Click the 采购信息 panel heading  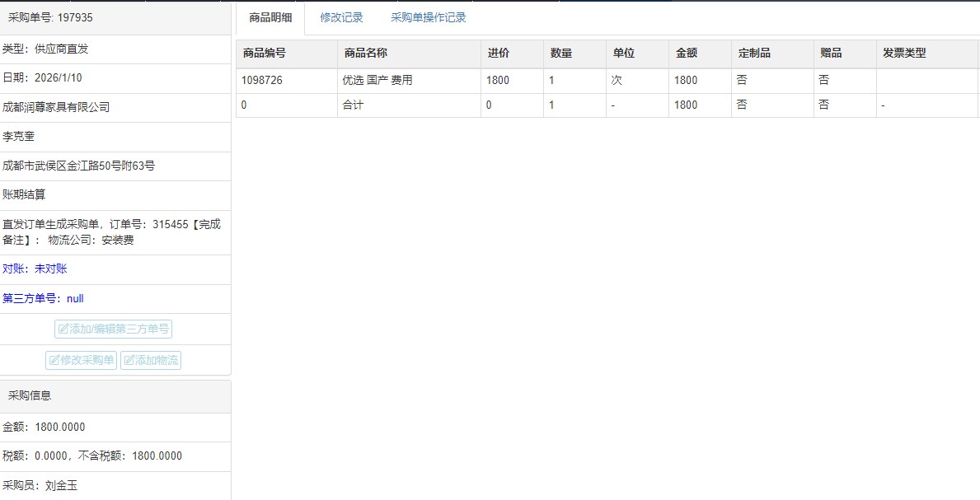tap(30, 395)
